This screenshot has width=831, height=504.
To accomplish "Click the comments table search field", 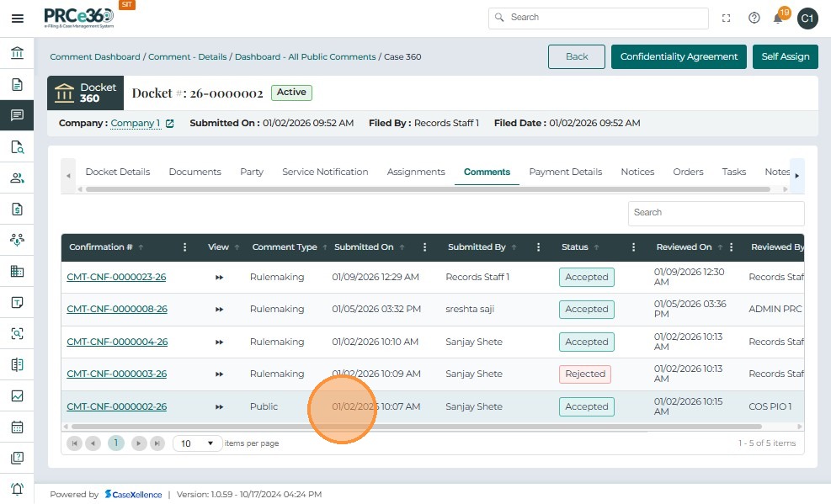I will (716, 213).
